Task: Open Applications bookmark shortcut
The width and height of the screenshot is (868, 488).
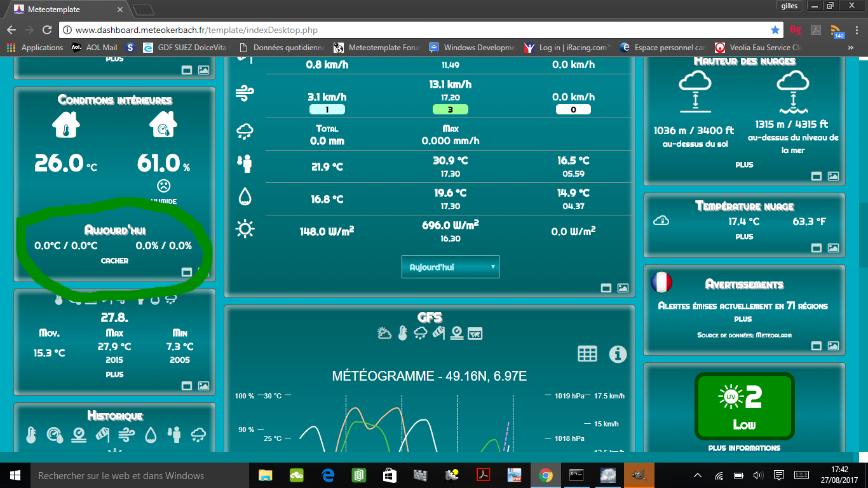Action: 35,48
